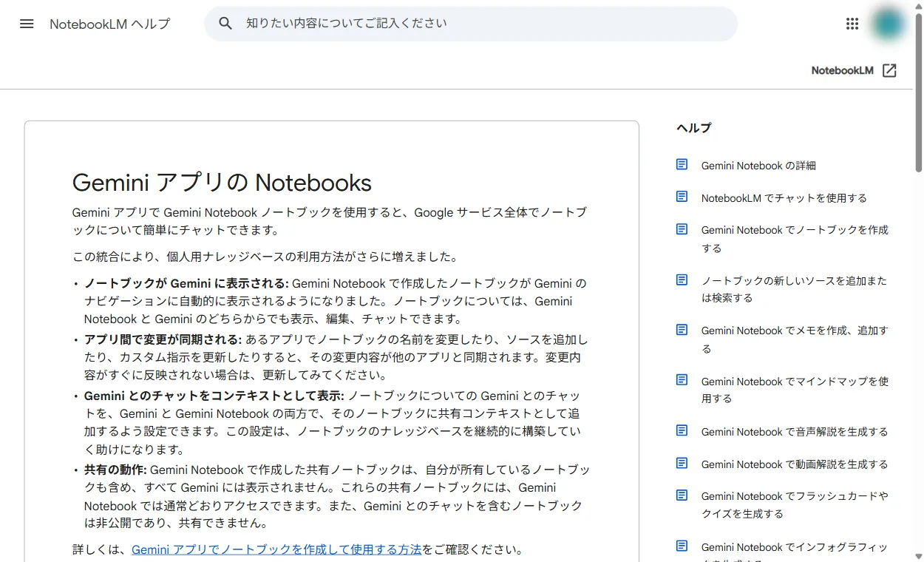The height and width of the screenshot is (562, 924).
Task: Click the search magnifier icon
Action: pyautogui.click(x=225, y=24)
